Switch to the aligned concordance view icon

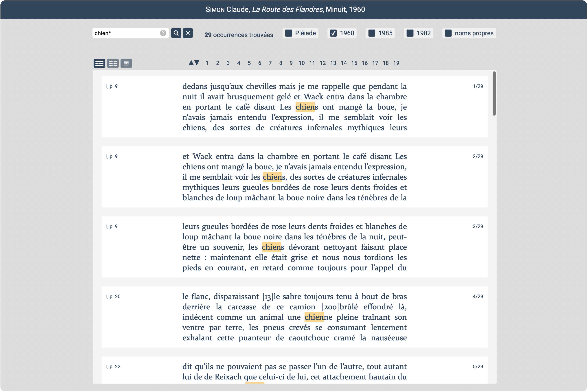[113, 63]
